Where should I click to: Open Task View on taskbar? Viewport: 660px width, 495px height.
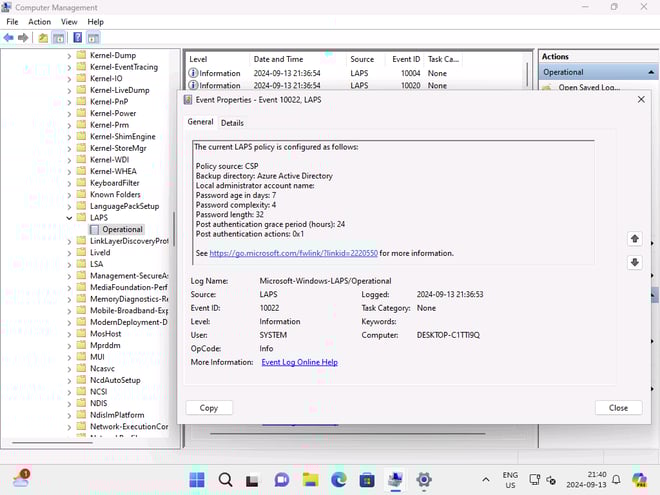[x=253, y=480]
